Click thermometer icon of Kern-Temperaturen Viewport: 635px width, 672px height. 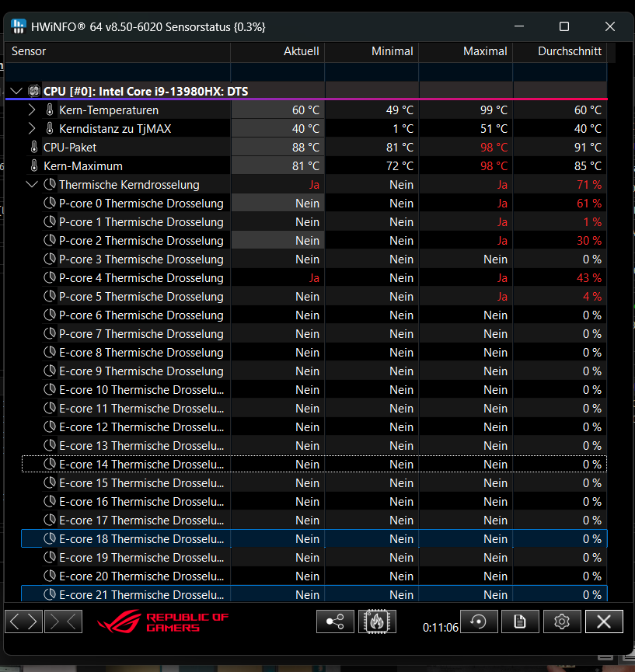pyautogui.click(x=50, y=110)
